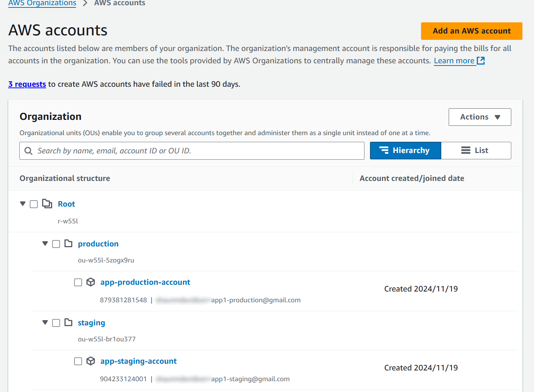534x392 pixels.
Task: Open the Root link
Action: click(66, 204)
